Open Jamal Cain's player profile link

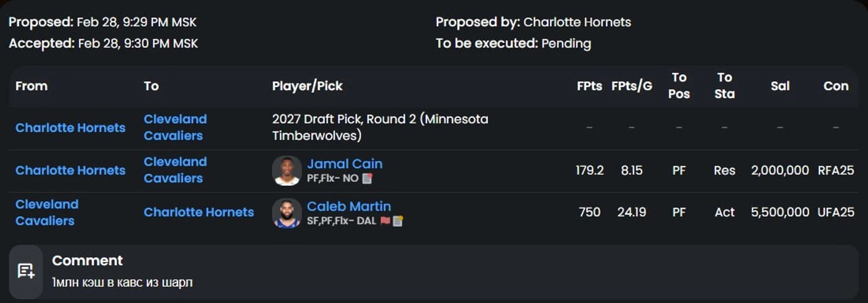tap(345, 164)
